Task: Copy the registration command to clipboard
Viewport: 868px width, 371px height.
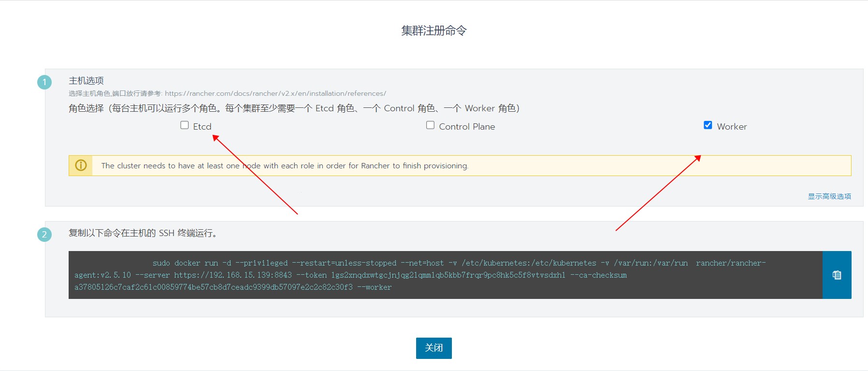Action: pyautogui.click(x=837, y=275)
